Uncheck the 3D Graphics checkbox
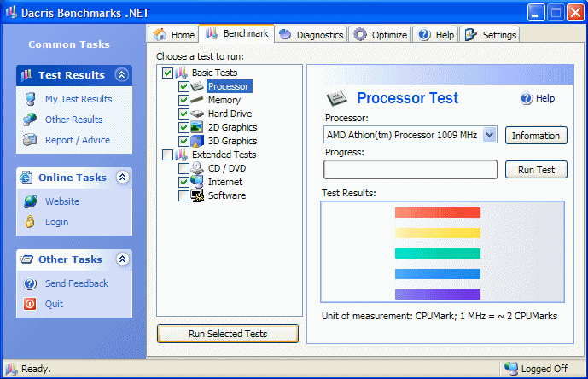Screen dimensions: 588x379 click(x=183, y=141)
